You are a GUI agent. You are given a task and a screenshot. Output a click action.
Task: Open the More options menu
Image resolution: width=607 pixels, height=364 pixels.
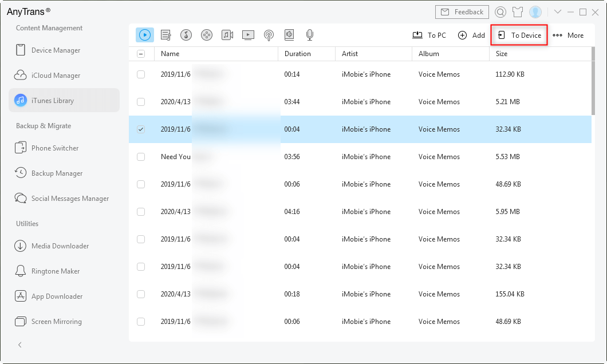(x=568, y=35)
